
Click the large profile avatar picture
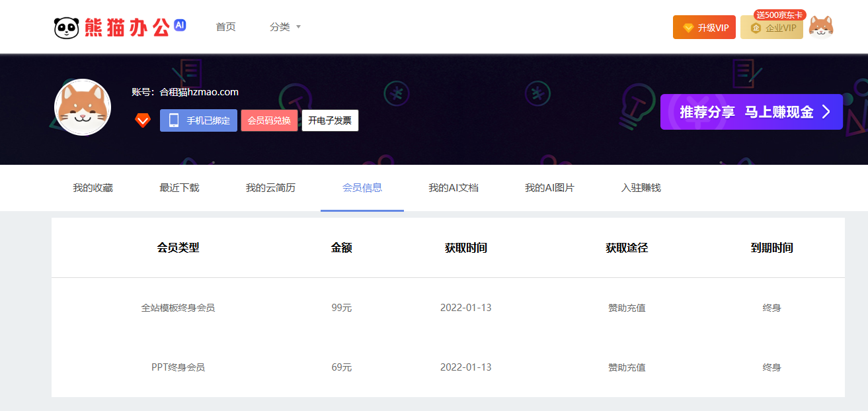click(x=83, y=107)
